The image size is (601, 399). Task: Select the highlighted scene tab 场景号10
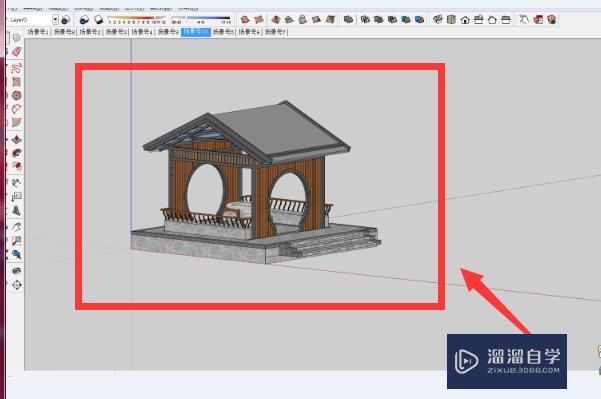tap(195, 32)
